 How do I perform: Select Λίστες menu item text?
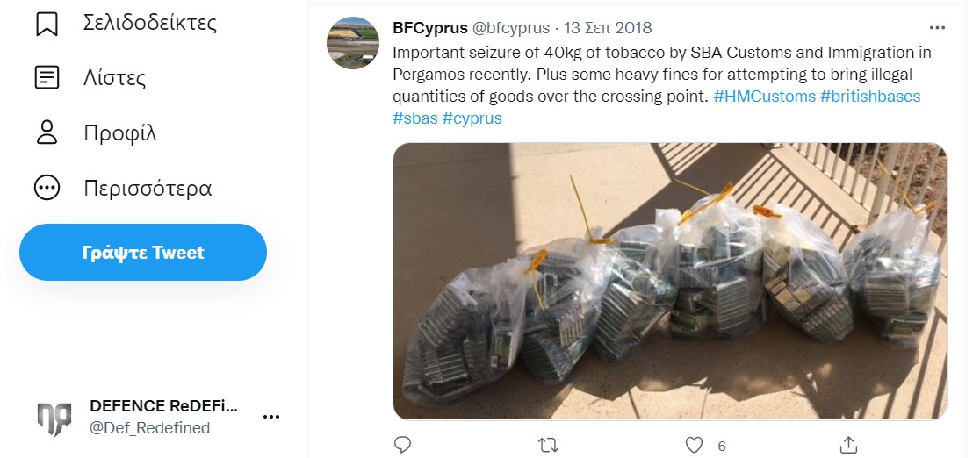(x=114, y=78)
